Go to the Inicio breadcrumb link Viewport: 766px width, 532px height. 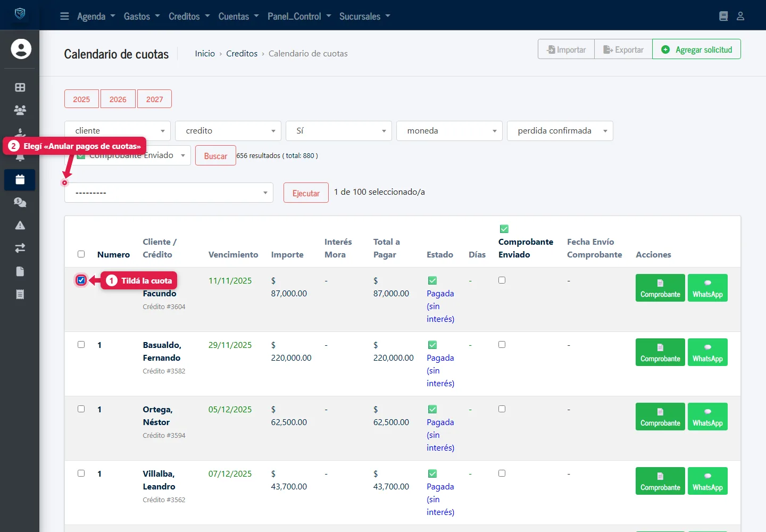(205, 54)
